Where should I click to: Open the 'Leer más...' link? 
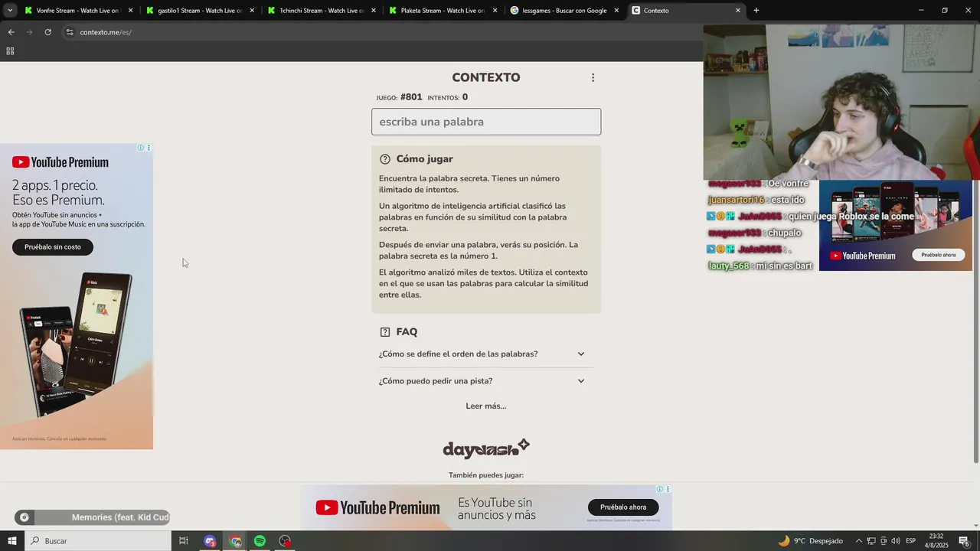coord(486,406)
